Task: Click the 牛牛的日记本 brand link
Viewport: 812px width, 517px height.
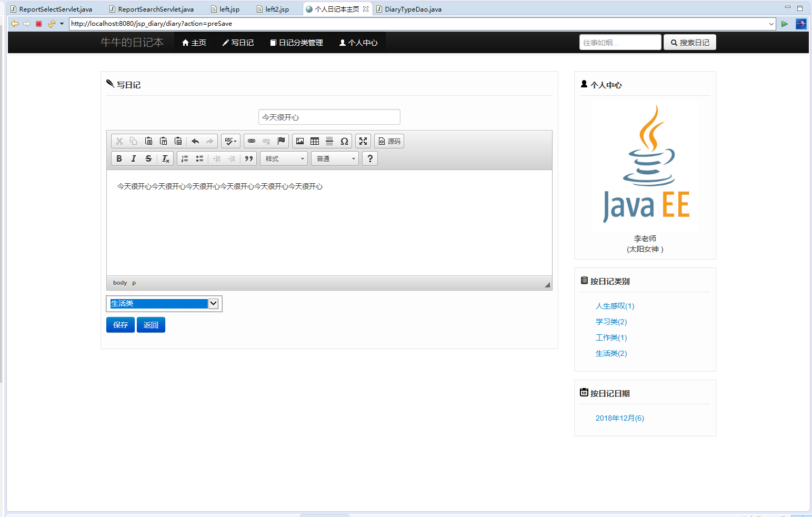Action: tap(132, 43)
